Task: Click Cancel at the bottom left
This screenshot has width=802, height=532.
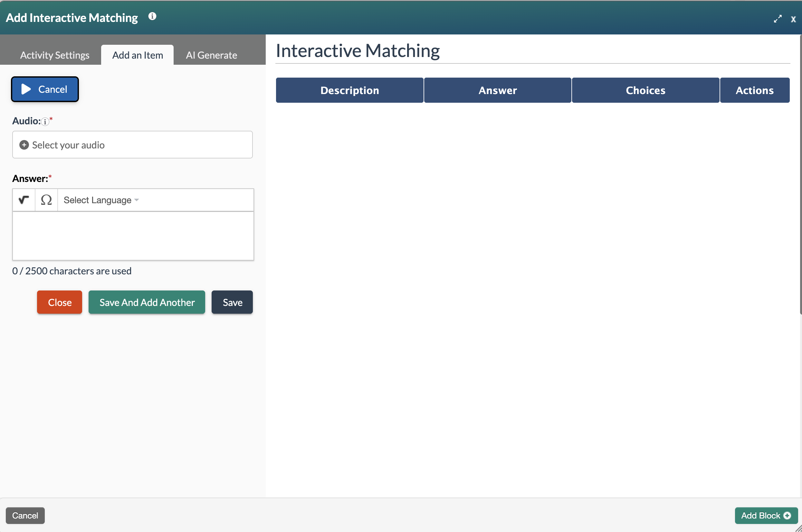Action: pos(25,515)
